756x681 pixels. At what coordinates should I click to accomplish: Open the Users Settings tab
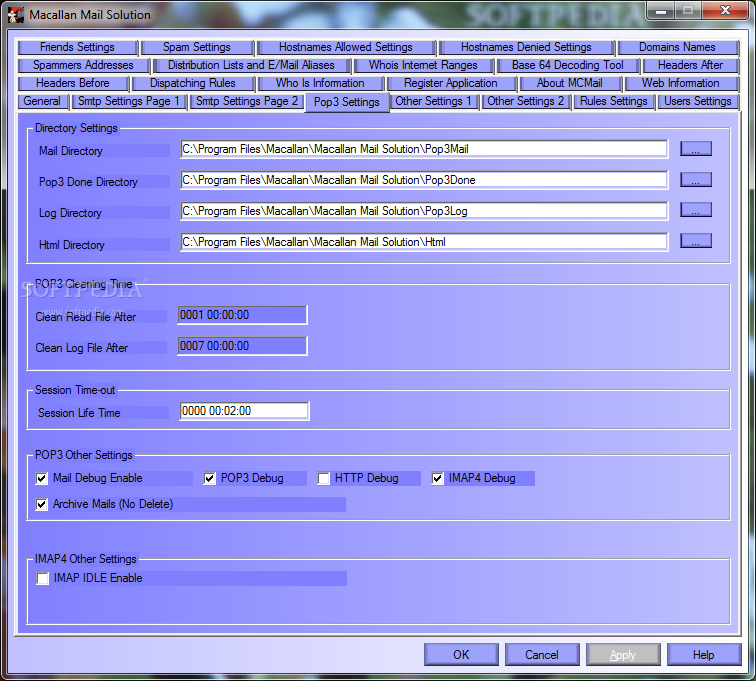[698, 101]
